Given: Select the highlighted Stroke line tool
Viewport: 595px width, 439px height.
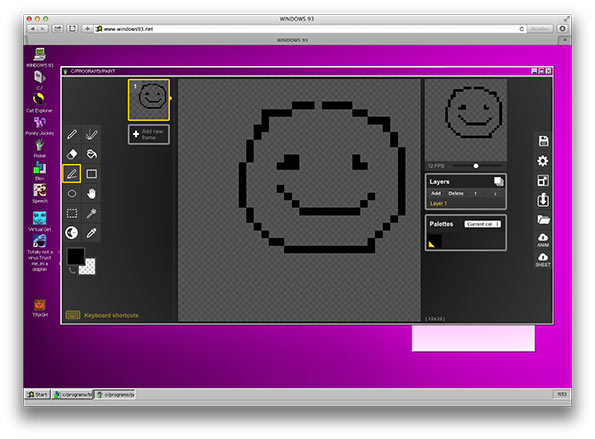Looking at the screenshot, I should point(72,174).
